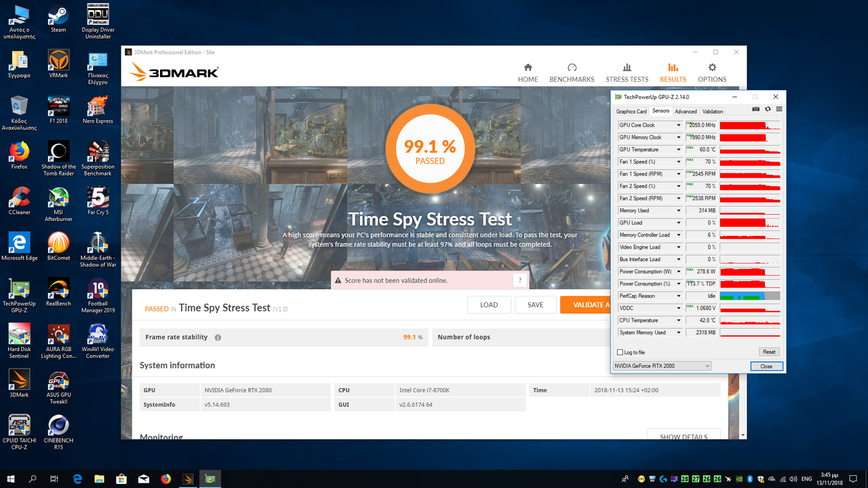
Task: Open Superposition Benchmark desktop icon
Action: [x=98, y=157]
